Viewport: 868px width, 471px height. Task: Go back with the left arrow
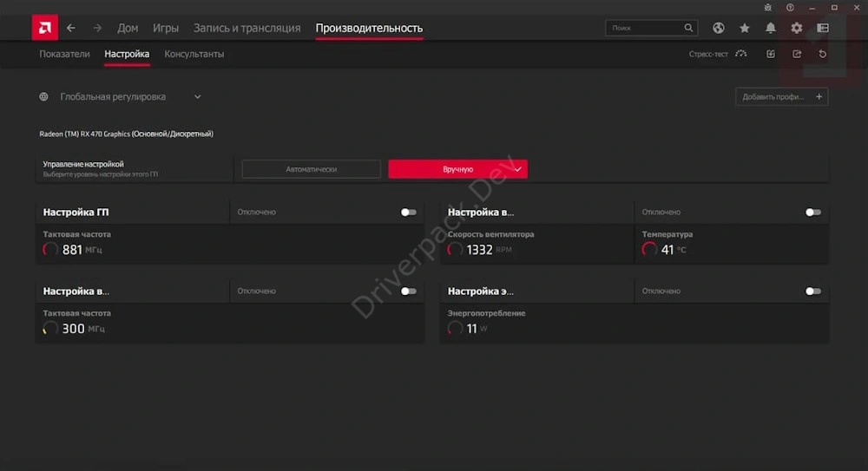click(71, 28)
